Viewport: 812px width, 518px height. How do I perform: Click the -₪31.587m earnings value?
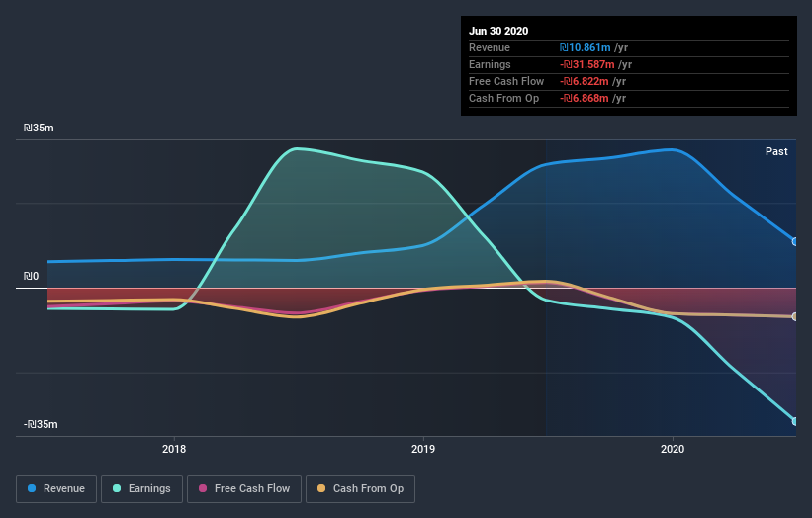(586, 64)
